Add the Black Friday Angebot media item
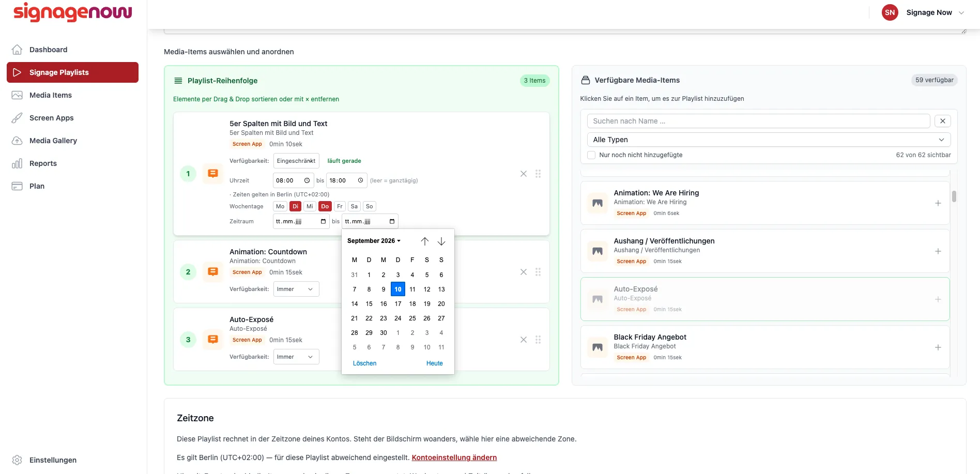 click(938, 347)
